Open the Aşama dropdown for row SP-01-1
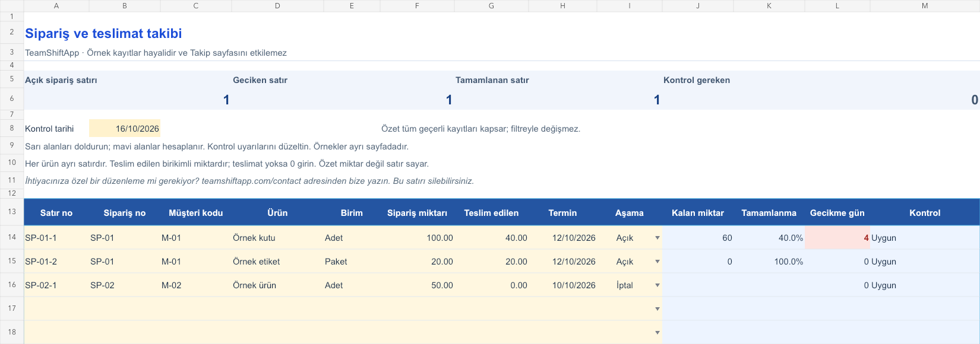Image resolution: width=980 pixels, height=344 pixels. click(657, 238)
